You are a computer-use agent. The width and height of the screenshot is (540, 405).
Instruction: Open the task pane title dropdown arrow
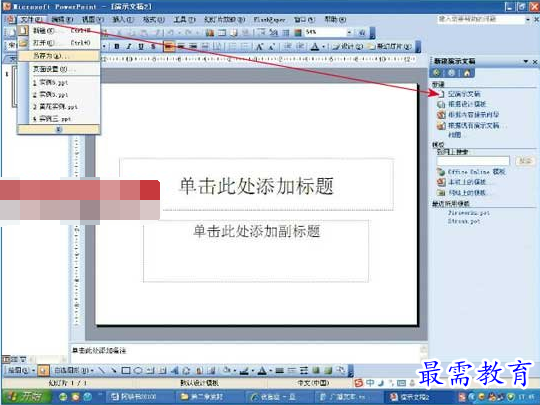pyautogui.click(x=526, y=61)
